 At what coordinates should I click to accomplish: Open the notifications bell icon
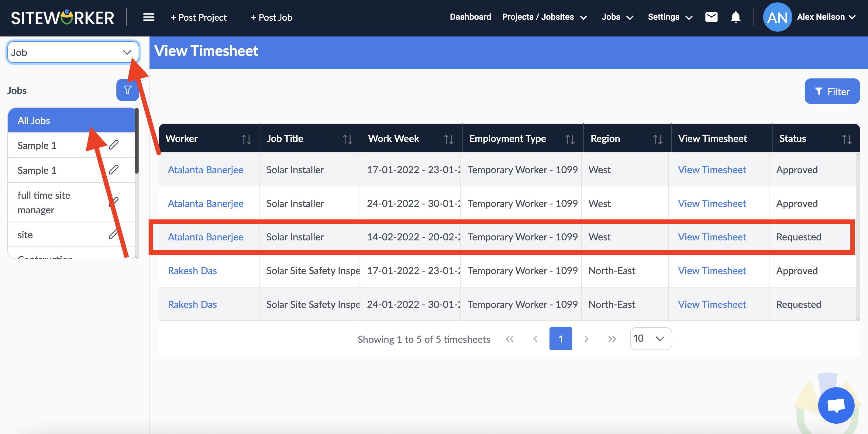[x=735, y=17]
